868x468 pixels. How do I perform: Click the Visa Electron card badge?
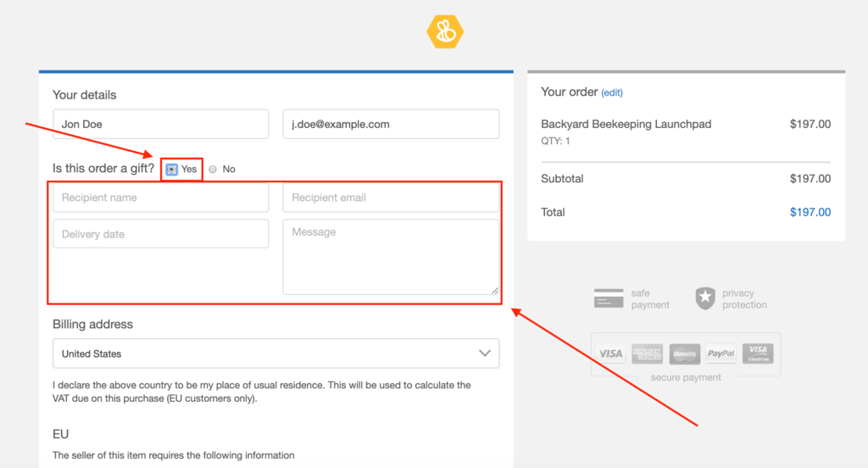pos(758,354)
